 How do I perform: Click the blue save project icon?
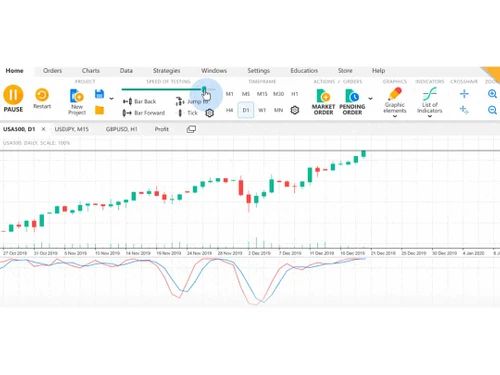click(x=99, y=94)
